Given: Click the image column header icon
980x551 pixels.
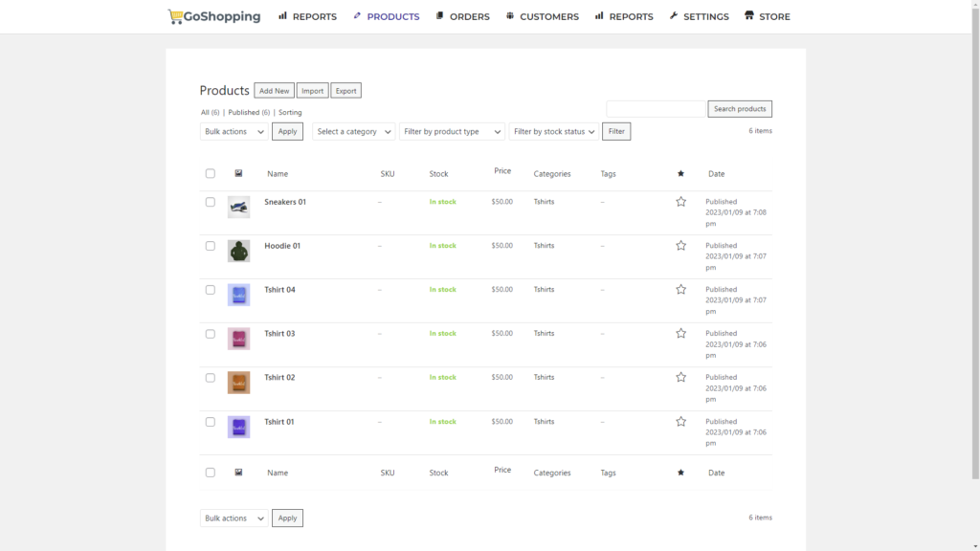Looking at the screenshot, I should pos(238,173).
